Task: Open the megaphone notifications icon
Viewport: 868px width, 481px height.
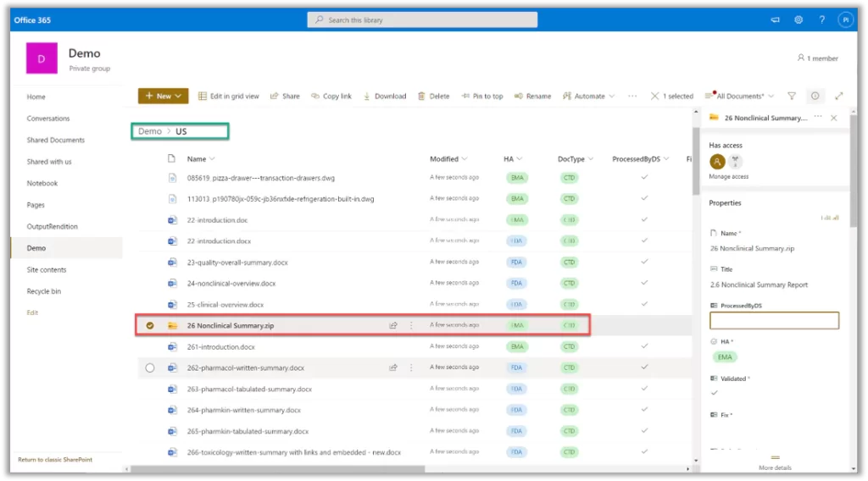Action: (x=775, y=20)
